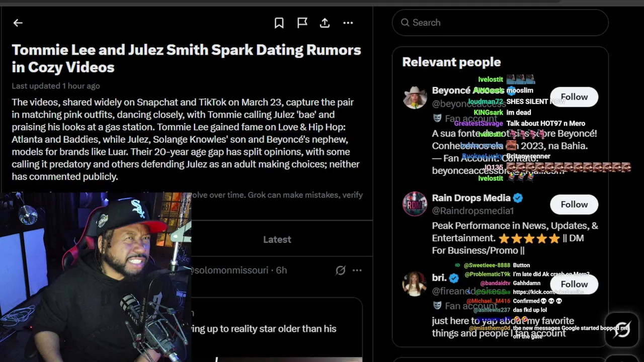Click inside the Search field
Image resolution: width=644 pixels, height=362 pixels.
500,23
